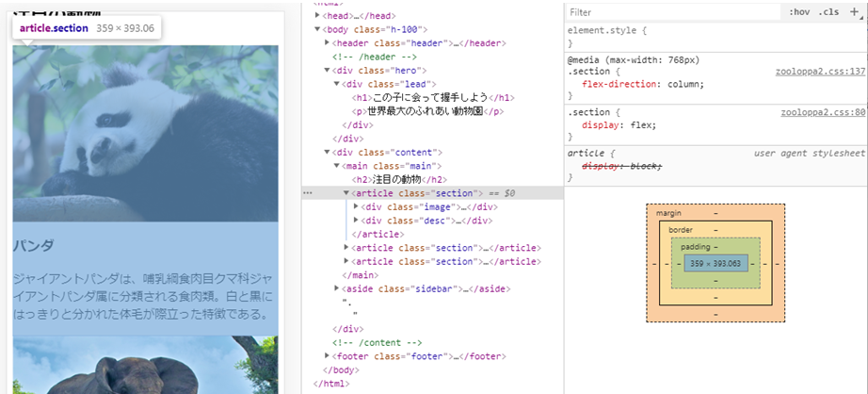
Task: Click the パンダ heading in the preview
Action: click(x=33, y=244)
